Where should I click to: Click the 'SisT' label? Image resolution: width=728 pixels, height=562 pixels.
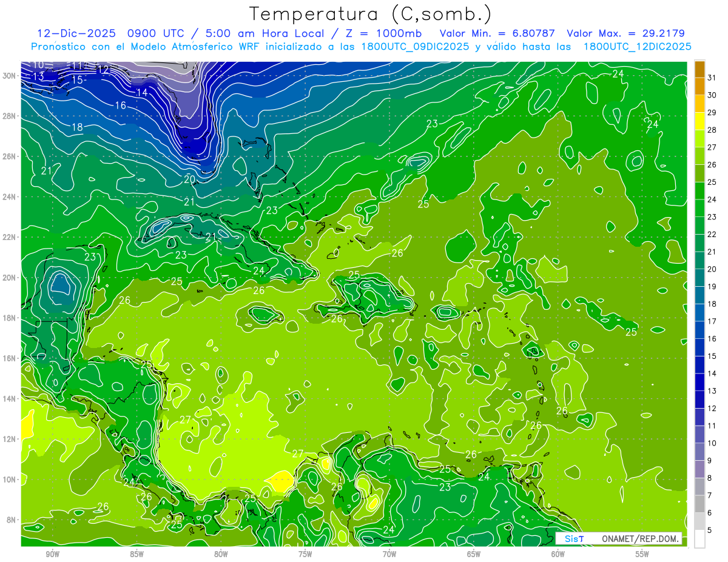coord(574,538)
